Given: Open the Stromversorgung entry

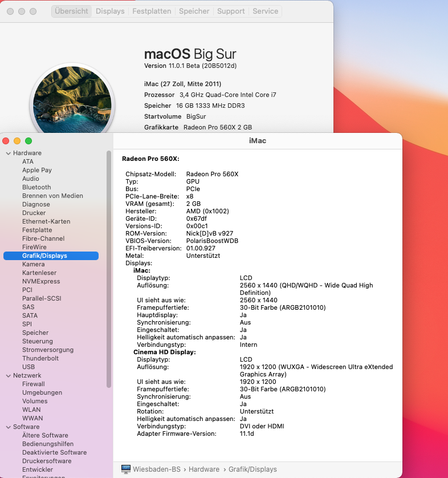Looking at the screenshot, I should point(47,350).
